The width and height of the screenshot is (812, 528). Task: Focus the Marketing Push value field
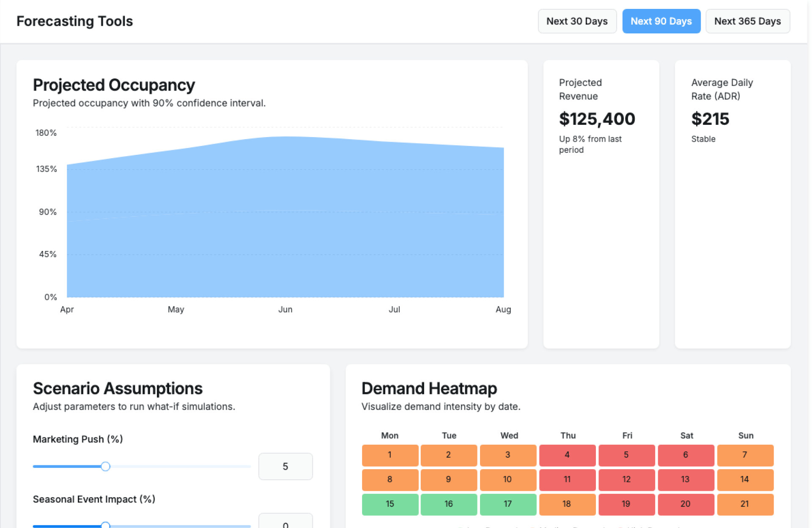285,466
